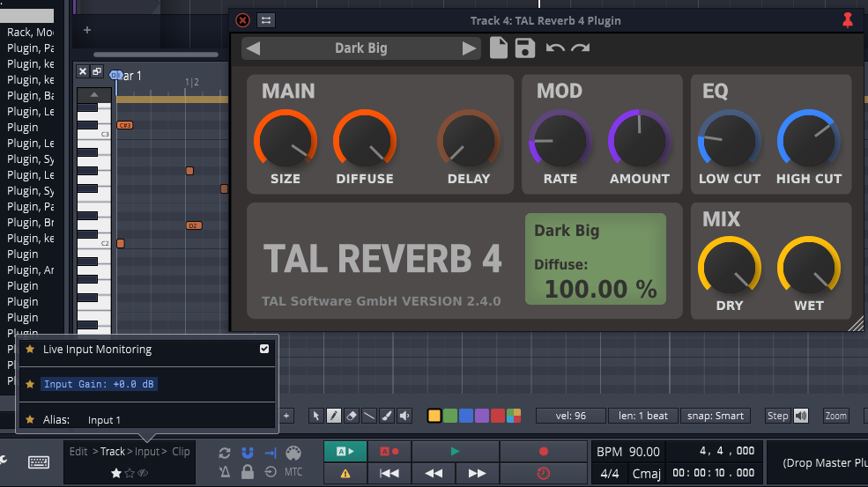Click the green Dark Big value display
This screenshot has width=868, height=487.
coord(596,259)
